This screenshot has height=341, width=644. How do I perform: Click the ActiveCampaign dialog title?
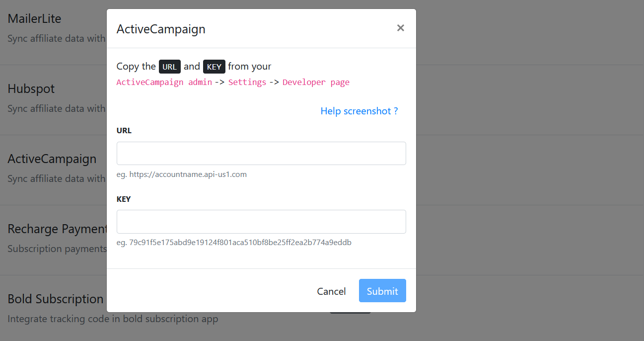point(161,29)
